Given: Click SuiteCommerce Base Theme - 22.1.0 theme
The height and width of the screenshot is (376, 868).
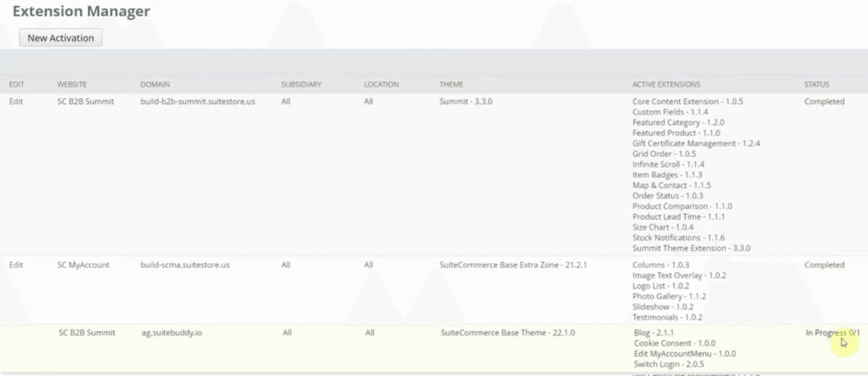Looking at the screenshot, I should pyautogui.click(x=508, y=333).
